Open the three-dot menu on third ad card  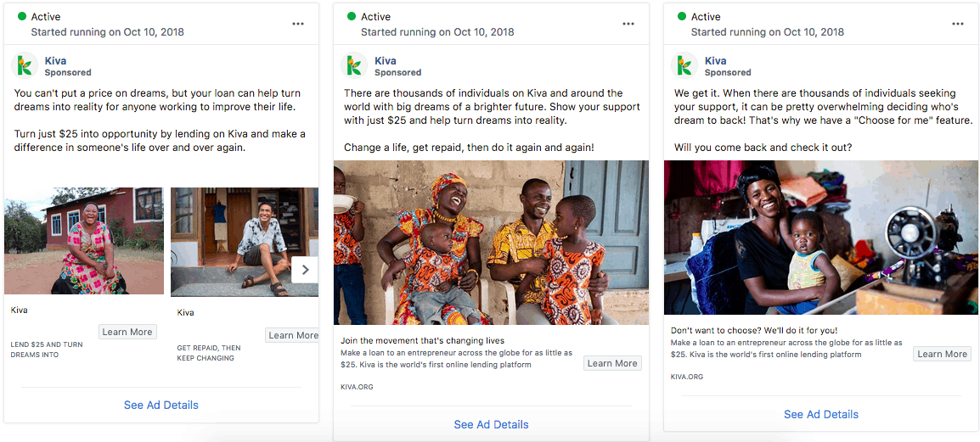[x=958, y=24]
